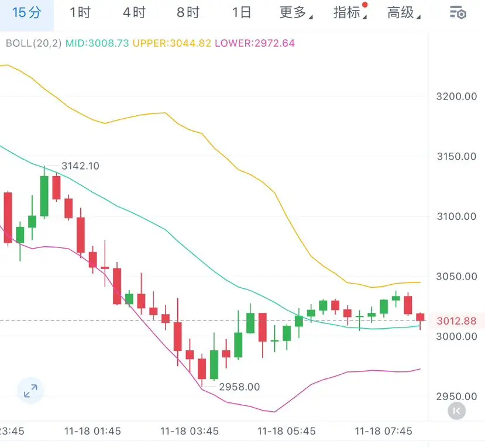Tap the 2958.00 low price label
The height and width of the screenshot is (448, 485).
point(239,387)
